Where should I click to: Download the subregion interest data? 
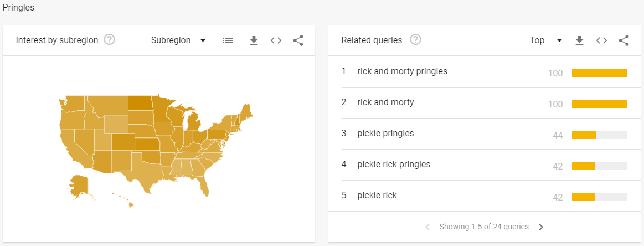pos(254,40)
